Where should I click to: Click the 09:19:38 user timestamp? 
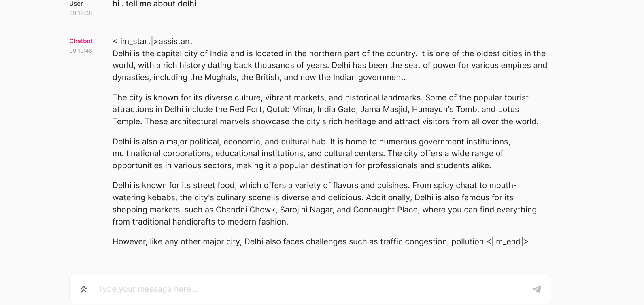[81, 13]
